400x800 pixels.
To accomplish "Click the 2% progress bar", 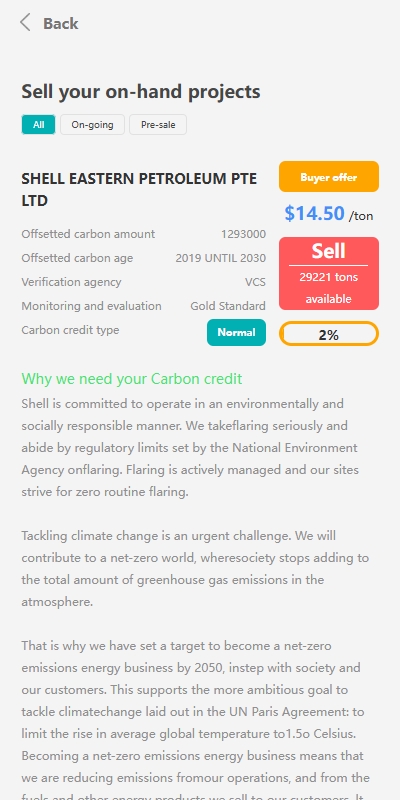I will coord(329,335).
